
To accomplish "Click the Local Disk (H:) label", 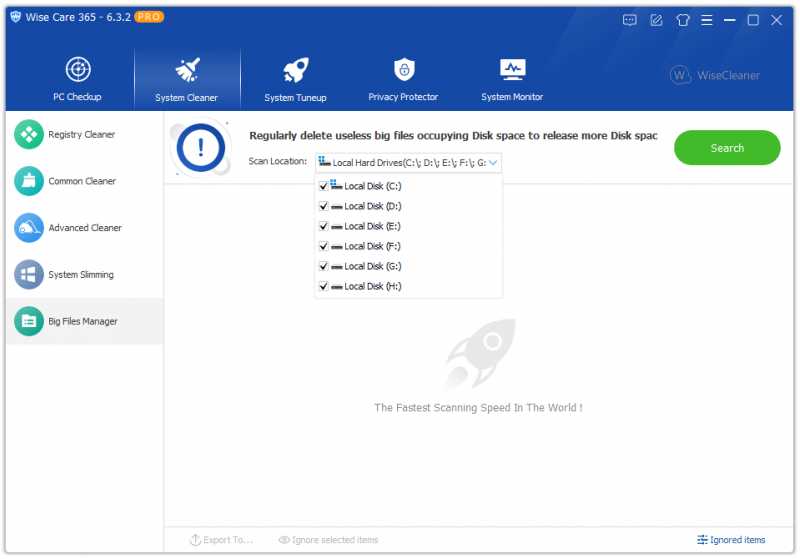I will (373, 286).
